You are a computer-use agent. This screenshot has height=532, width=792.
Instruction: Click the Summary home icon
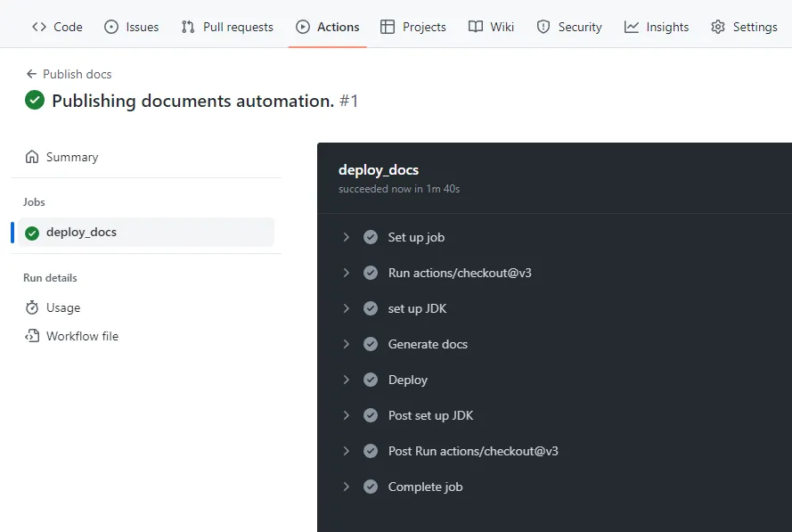click(x=32, y=157)
